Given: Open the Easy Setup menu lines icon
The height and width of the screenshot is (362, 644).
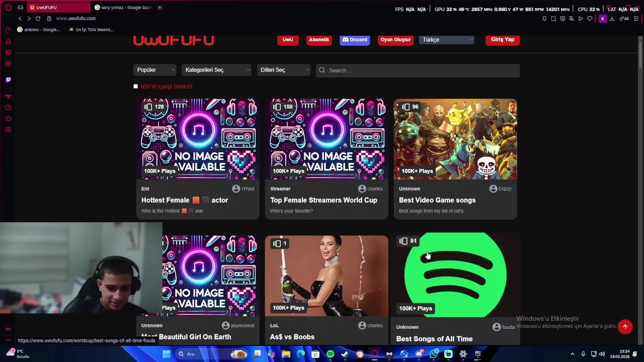Looking at the screenshot, I should pos(636,19).
